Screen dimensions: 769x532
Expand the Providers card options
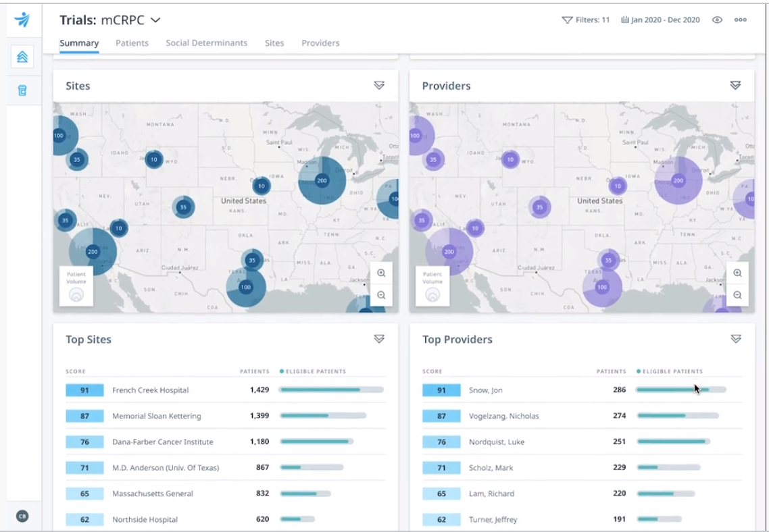[x=735, y=85]
